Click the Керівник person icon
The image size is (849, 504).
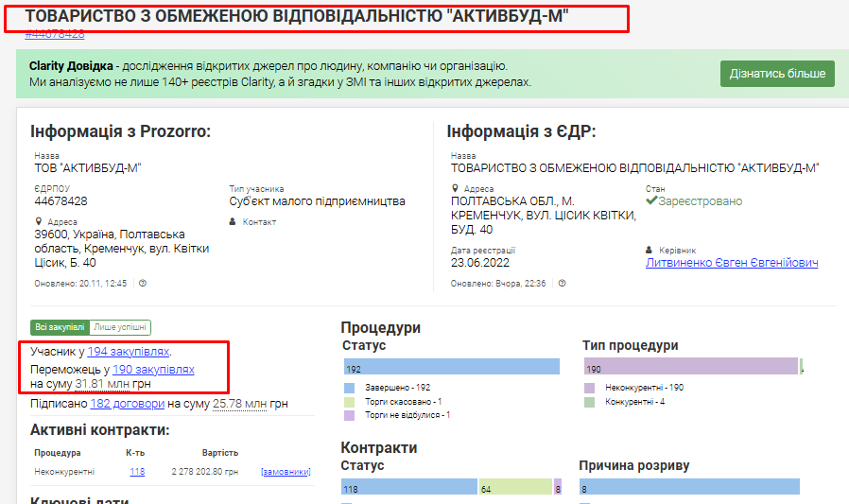tap(650, 250)
